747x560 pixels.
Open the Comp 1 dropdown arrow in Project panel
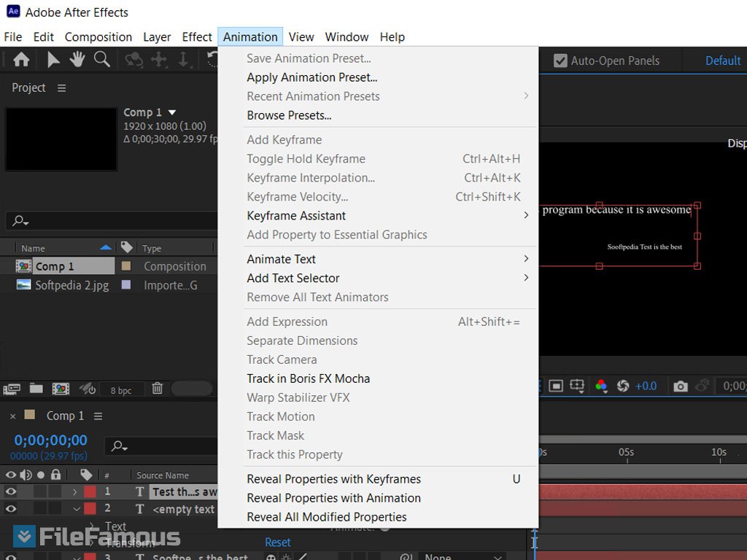tap(172, 112)
